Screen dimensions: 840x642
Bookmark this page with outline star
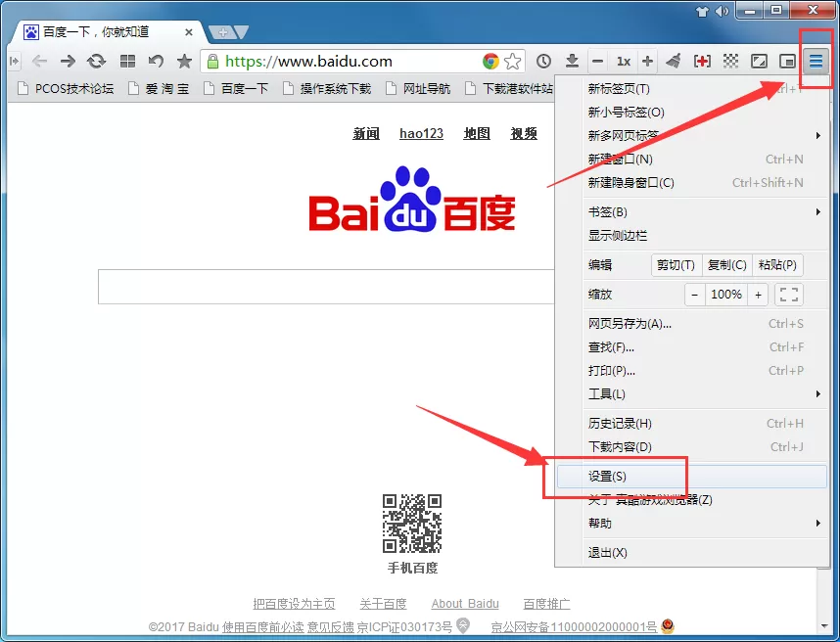pyautogui.click(x=513, y=62)
